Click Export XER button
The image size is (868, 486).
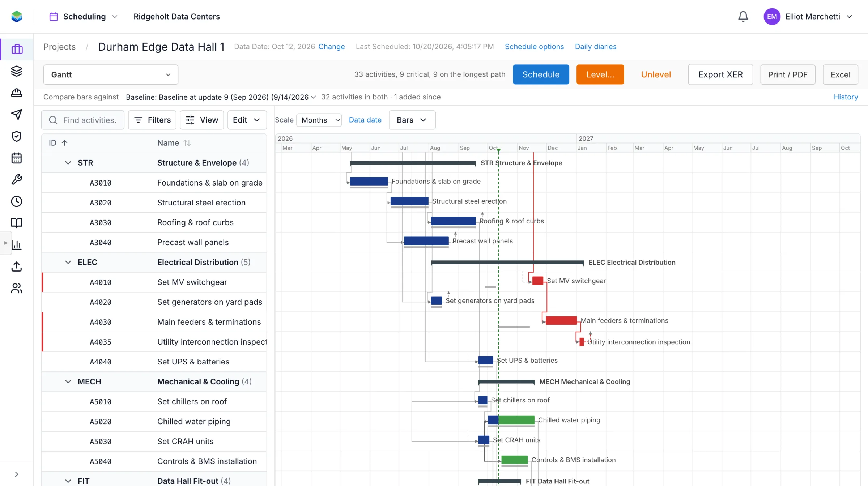click(720, 74)
